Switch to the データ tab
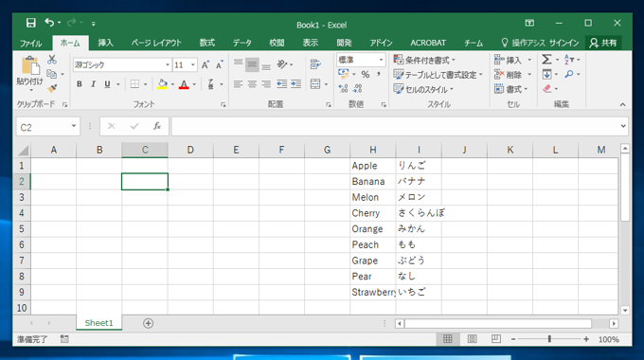Screen dimensions: 644x360 [241, 43]
